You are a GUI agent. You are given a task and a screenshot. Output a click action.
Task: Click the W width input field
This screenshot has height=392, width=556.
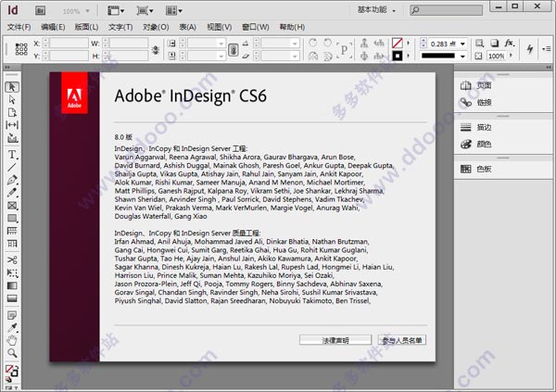[x=129, y=44]
